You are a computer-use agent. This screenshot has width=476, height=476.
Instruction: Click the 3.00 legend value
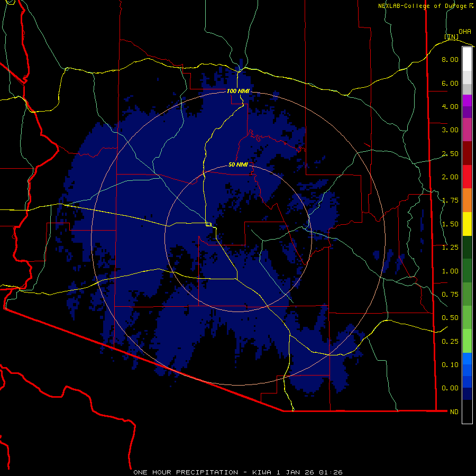click(x=450, y=130)
